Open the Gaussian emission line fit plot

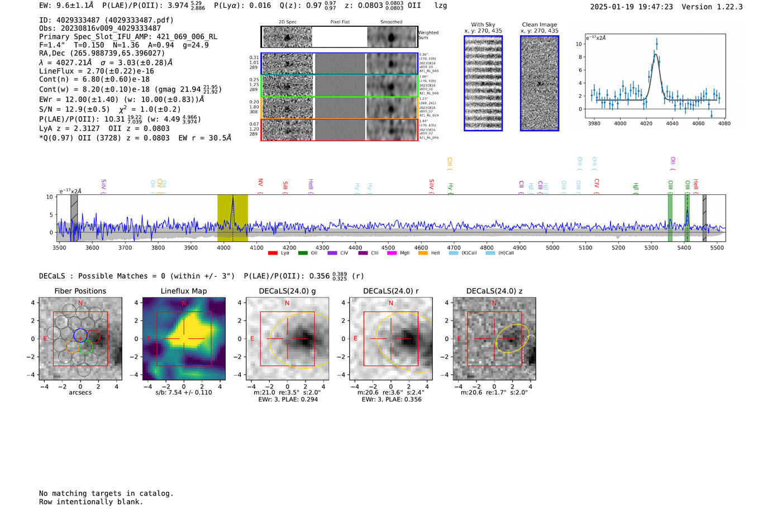point(655,76)
